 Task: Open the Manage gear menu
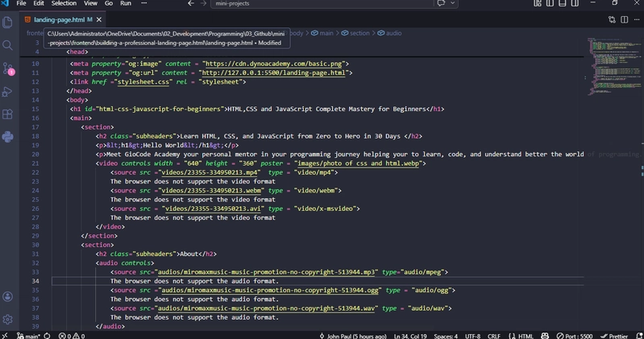coord(7,320)
